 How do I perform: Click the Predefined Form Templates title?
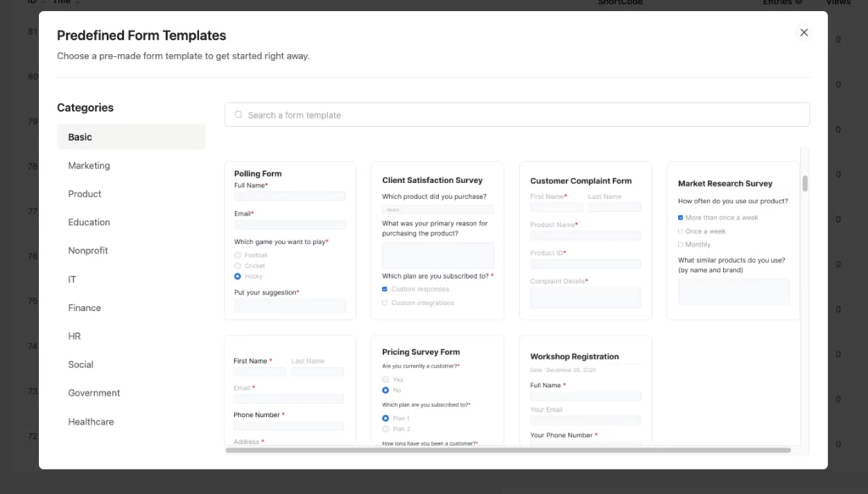(142, 36)
